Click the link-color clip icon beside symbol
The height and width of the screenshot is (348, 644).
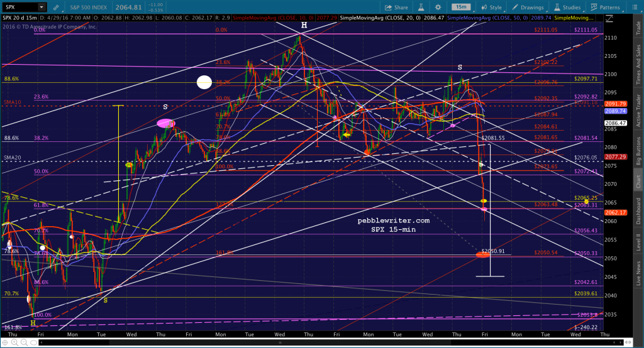pyautogui.click(x=56, y=8)
